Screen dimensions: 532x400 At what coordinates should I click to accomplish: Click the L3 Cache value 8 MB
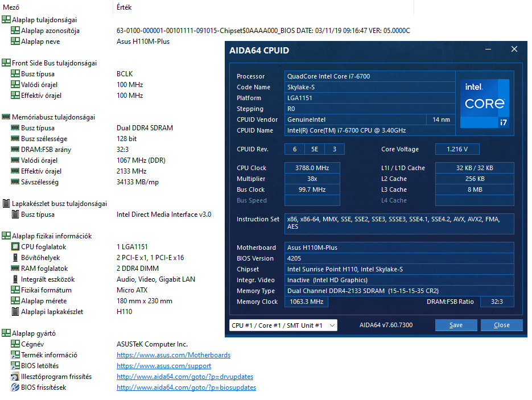click(x=475, y=189)
